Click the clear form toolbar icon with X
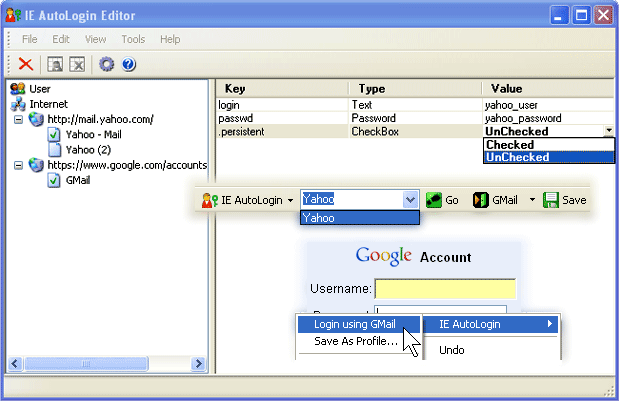The image size is (619, 401). point(77,64)
